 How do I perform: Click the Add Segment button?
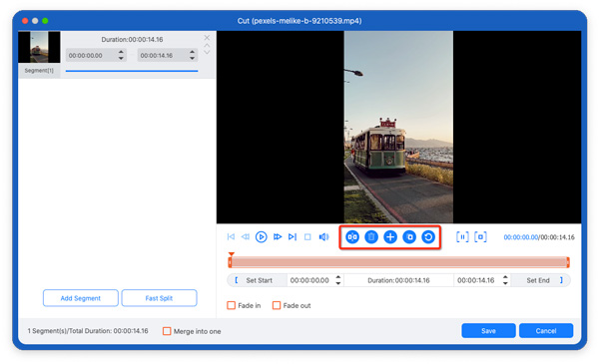[x=81, y=298]
